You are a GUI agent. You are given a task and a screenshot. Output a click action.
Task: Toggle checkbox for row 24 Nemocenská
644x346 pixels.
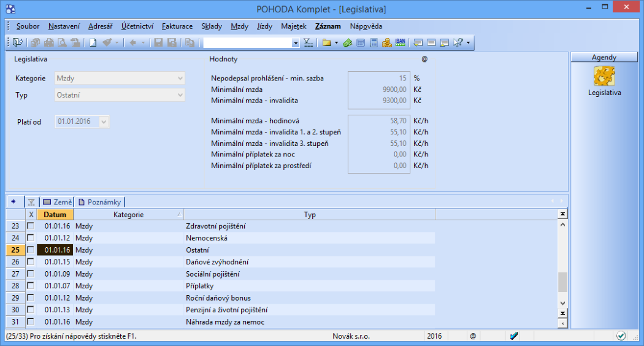(x=31, y=238)
